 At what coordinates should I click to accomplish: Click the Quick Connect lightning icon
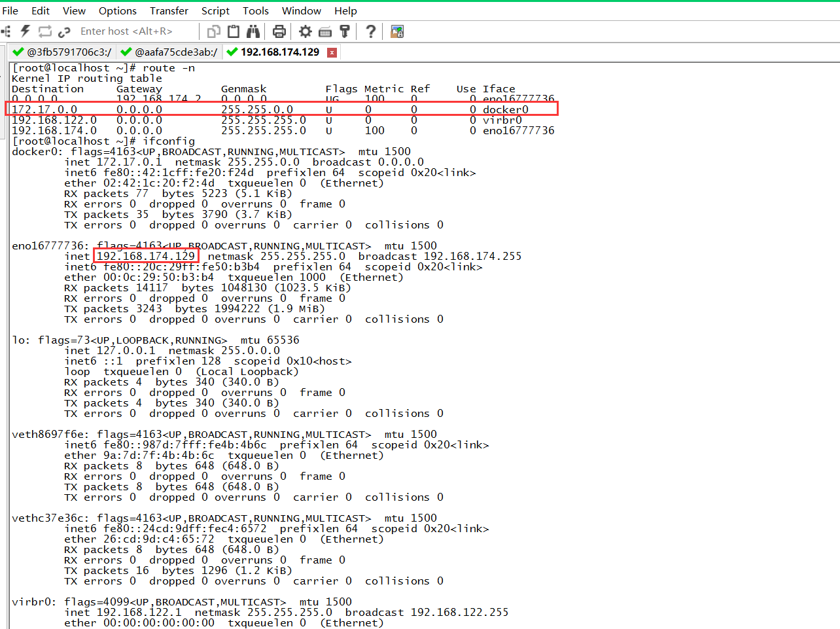click(x=26, y=31)
